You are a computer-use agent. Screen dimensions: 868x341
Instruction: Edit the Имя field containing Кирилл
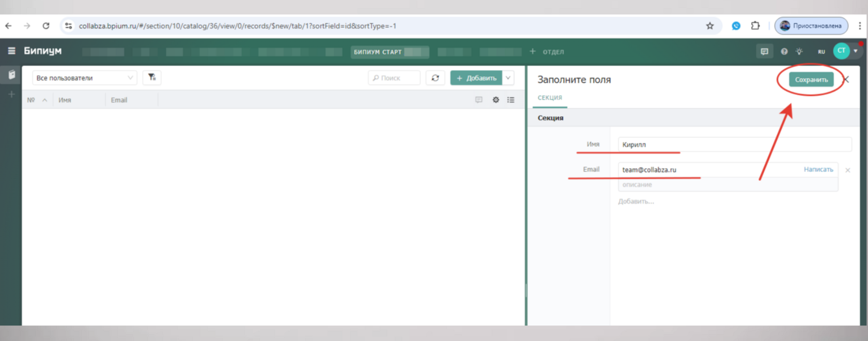[734, 145]
